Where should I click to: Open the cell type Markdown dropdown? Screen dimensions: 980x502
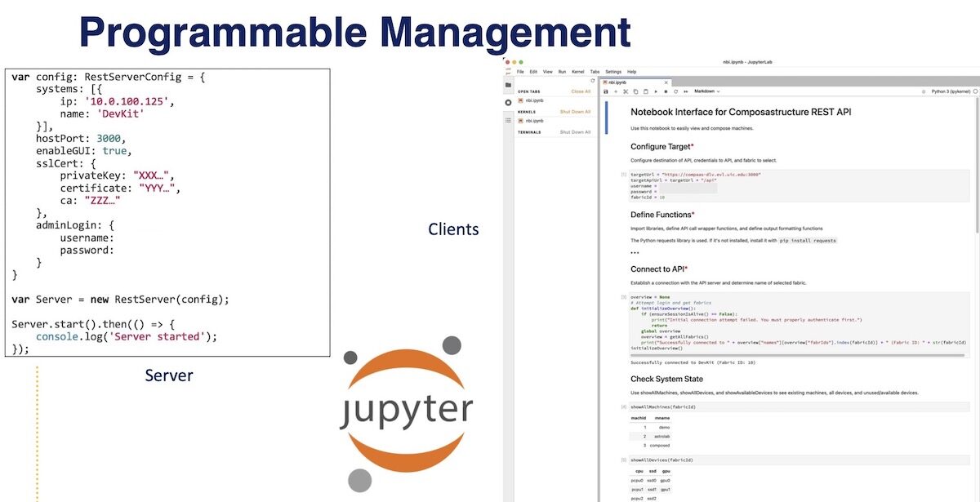coord(707,91)
